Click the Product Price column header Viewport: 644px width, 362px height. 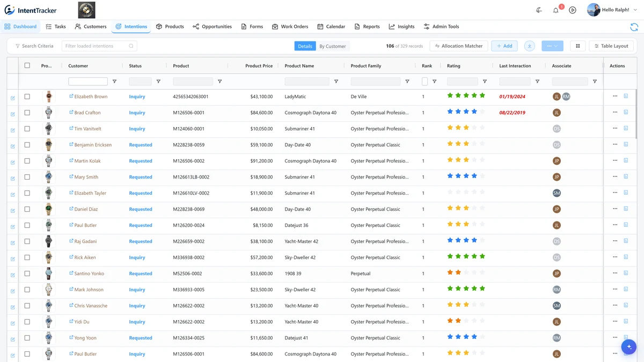click(259, 66)
